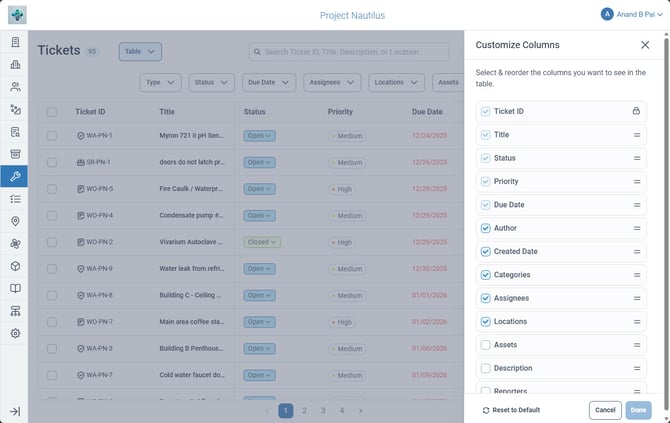Uncheck the Author column checkbox

click(485, 228)
